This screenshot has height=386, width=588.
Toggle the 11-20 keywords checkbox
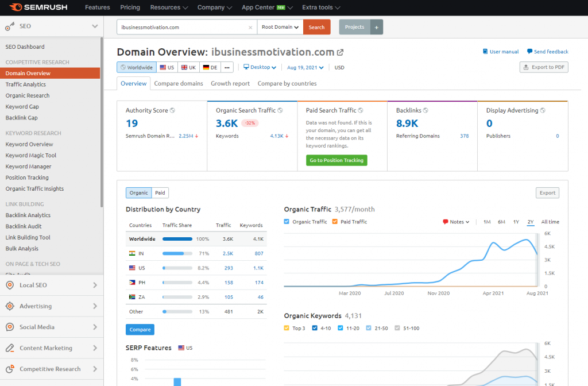340,328
